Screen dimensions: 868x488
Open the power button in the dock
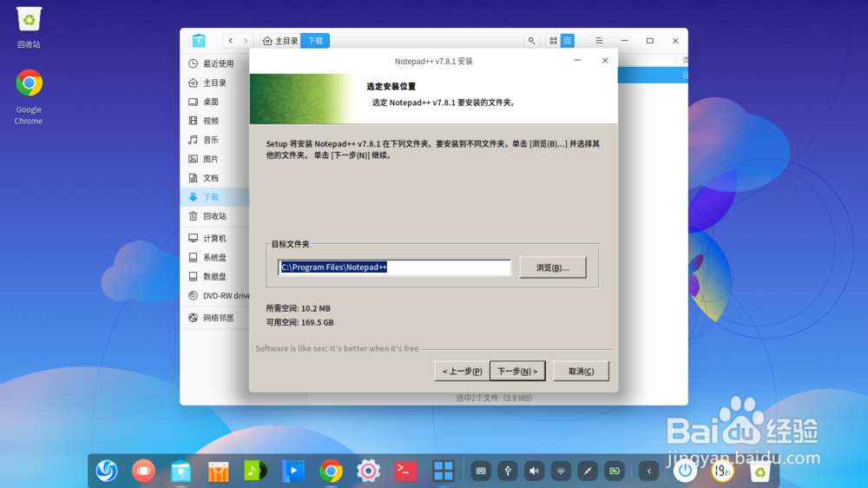click(x=686, y=472)
